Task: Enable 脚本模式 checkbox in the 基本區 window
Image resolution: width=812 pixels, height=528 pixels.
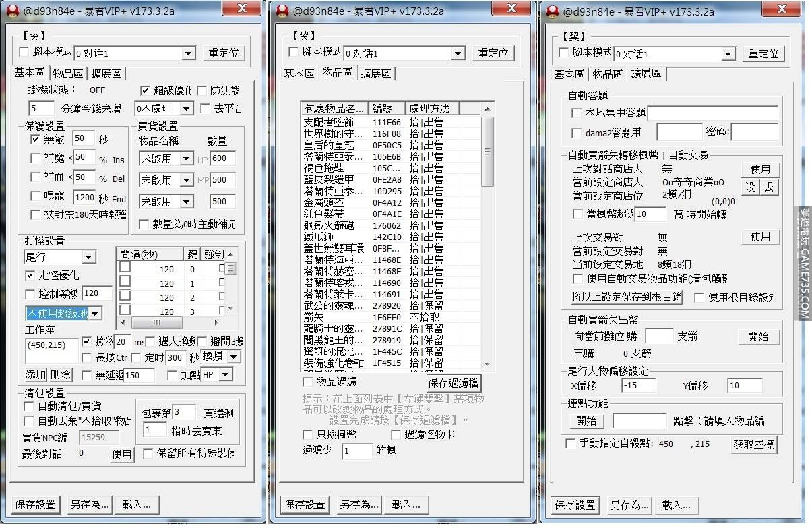Action: pyautogui.click(x=24, y=52)
